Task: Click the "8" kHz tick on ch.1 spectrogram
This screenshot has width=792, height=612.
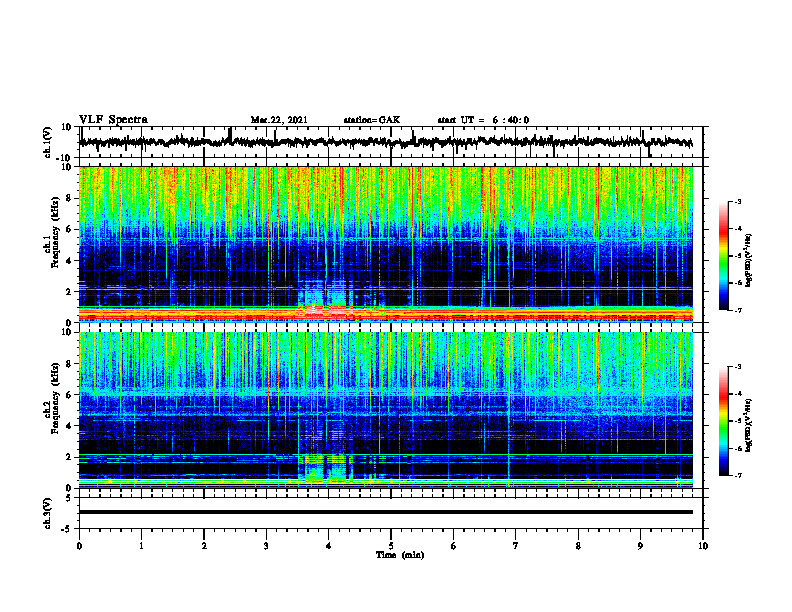Action: [x=70, y=198]
